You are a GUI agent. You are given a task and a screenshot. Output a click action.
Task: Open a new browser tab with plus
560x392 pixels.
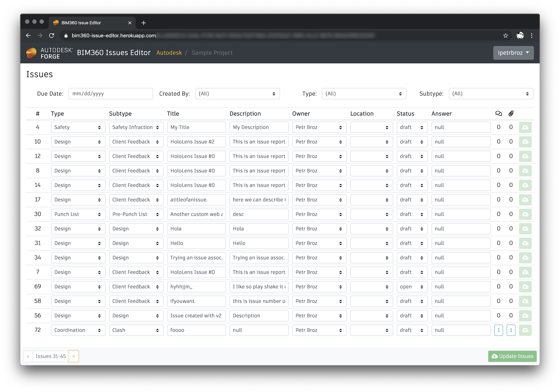click(144, 23)
